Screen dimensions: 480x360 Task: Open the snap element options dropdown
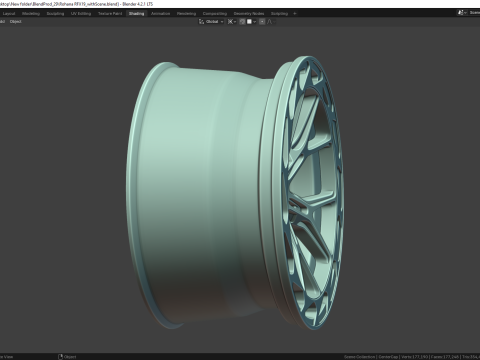click(x=251, y=22)
